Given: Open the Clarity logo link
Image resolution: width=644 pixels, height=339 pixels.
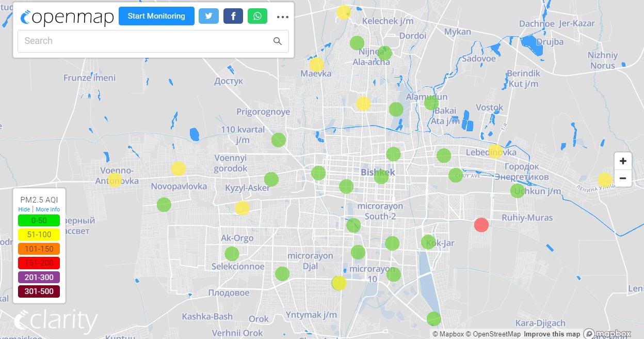Looking at the screenshot, I should click(x=56, y=321).
